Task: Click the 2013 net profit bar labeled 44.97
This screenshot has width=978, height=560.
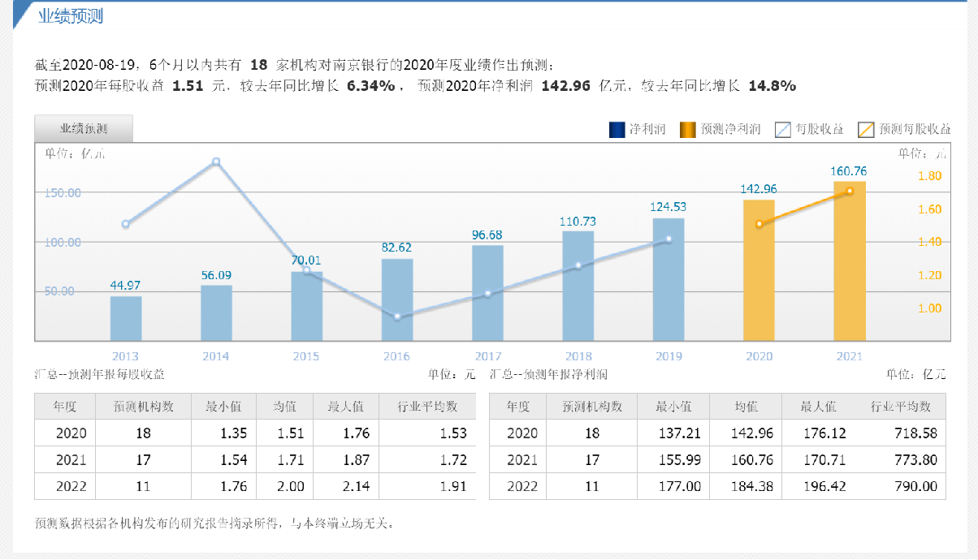Action: pos(126,318)
